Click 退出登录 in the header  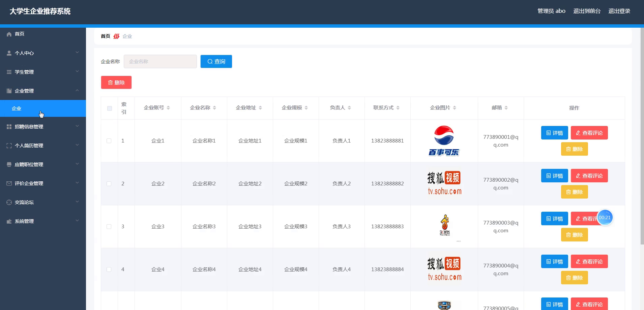[619, 11]
